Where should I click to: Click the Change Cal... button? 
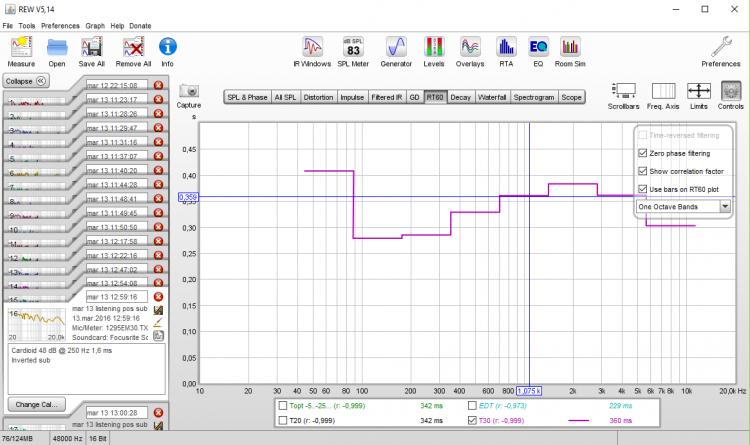(36, 404)
